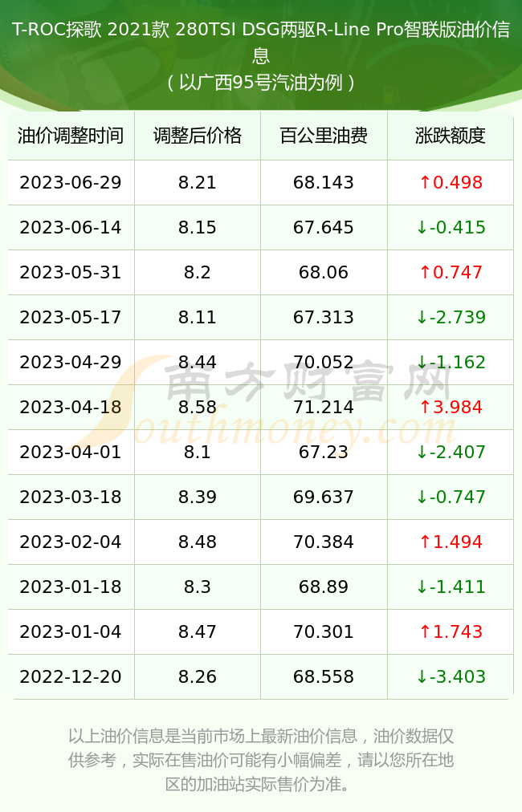Screen dimensions: 522x812
Task: Select the red ↑1.494 change value
Action: 451,542
